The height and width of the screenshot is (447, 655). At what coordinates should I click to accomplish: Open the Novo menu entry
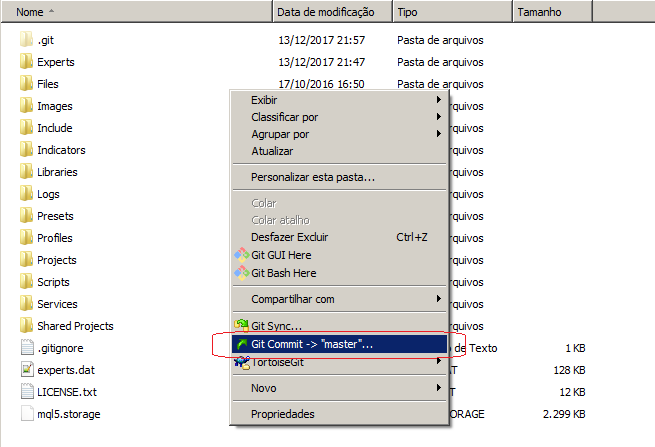click(x=340, y=388)
